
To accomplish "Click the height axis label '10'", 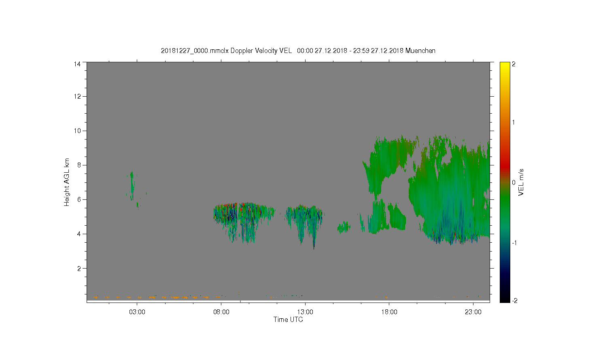I will coord(77,131).
